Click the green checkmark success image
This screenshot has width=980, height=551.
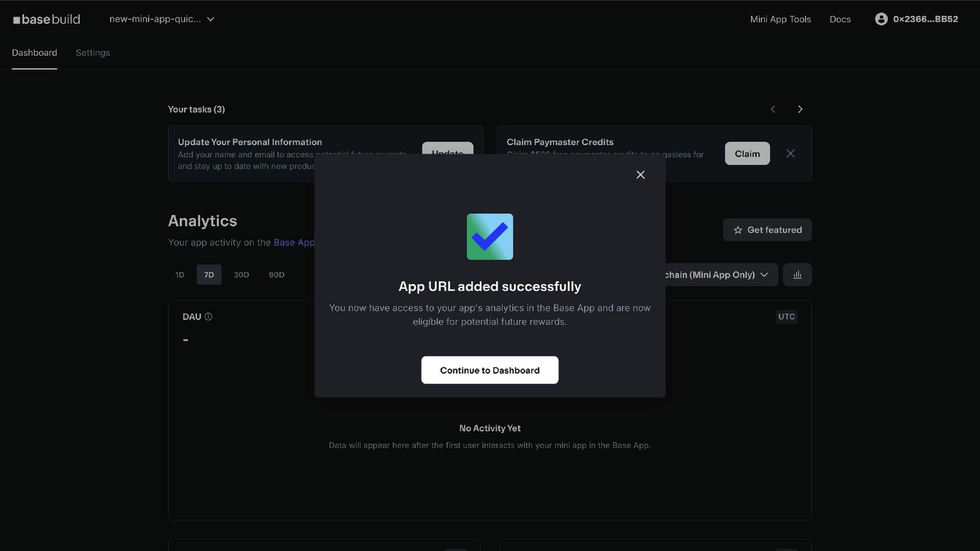[489, 237]
